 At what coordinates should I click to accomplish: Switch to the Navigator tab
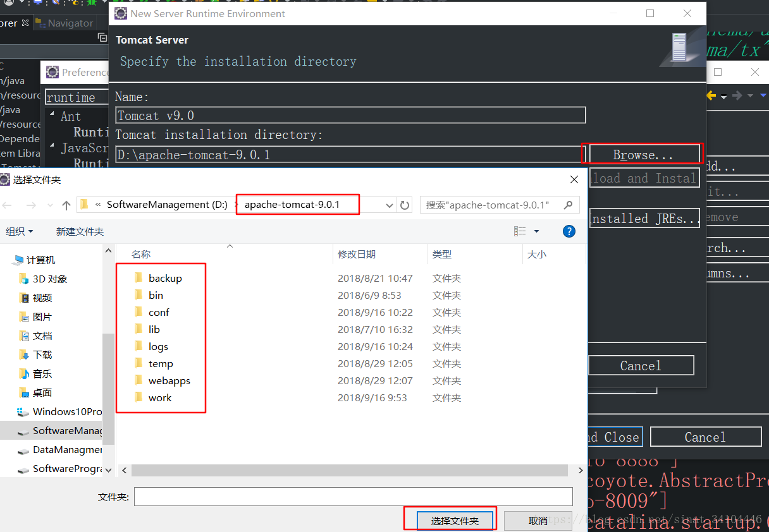(x=65, y=23)
